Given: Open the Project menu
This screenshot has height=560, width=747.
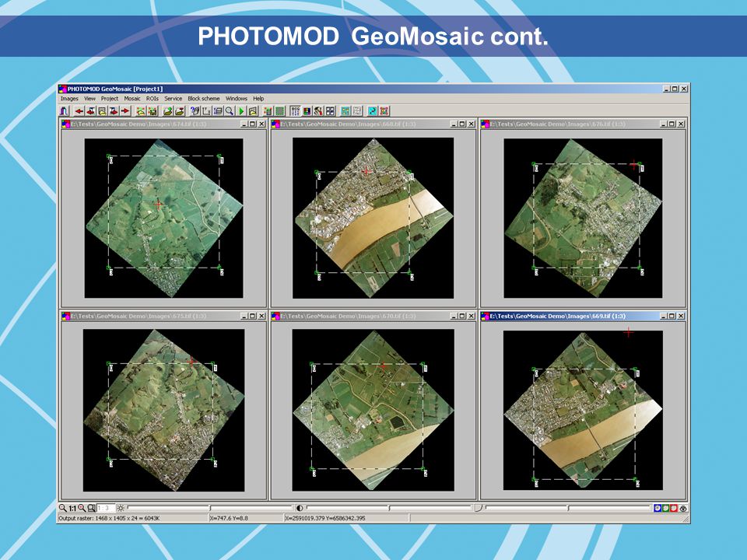Looking at the screenshot, I should click(x=110, y=99).
